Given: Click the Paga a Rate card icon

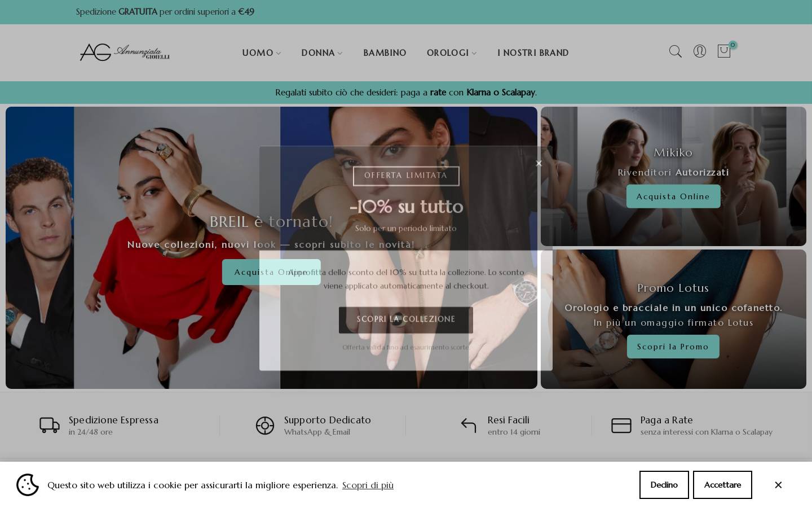Looking at the screenshot, I should [x=621, y=426].
